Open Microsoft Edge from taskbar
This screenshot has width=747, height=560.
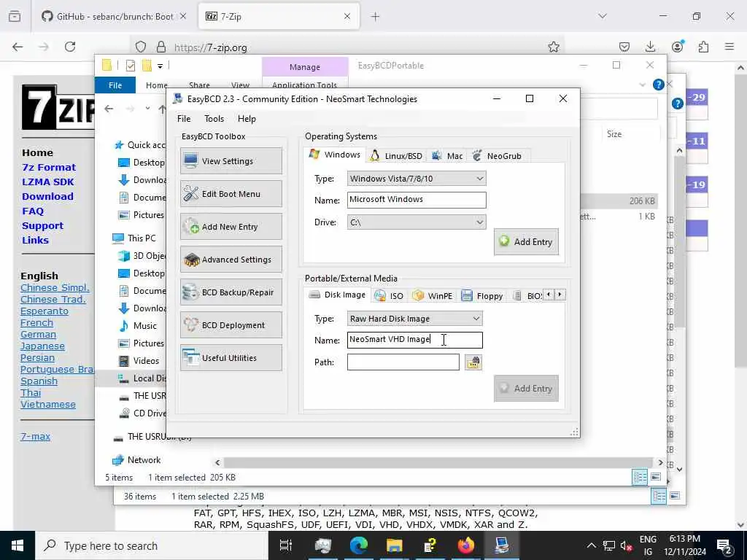[359, 545]
